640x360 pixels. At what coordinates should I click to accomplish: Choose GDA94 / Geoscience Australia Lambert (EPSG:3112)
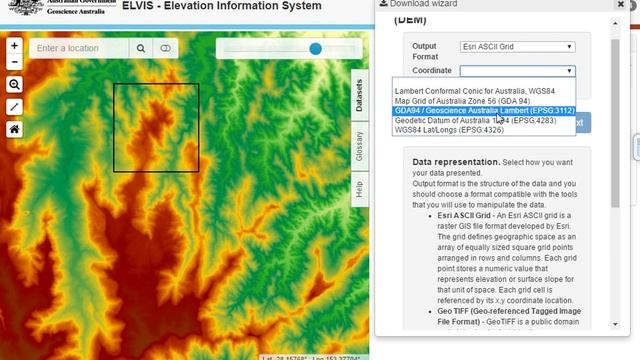[x=484, y=111]
